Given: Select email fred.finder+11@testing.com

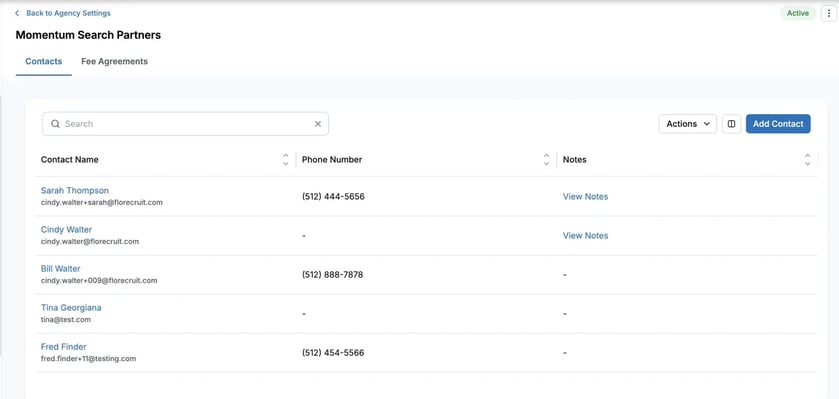Looking at the screenshot, I should tap(88, 359).
